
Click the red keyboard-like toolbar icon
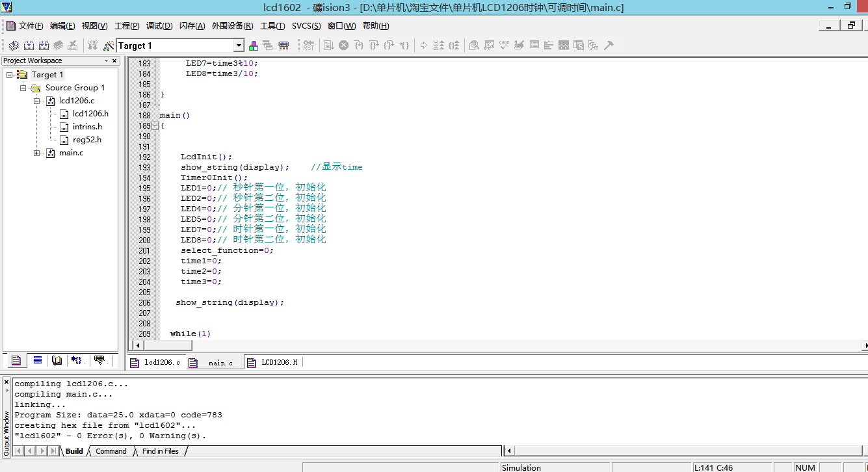283,46
